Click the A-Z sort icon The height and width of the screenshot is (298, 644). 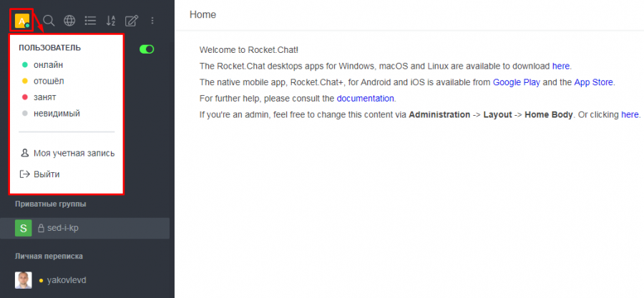[111, 21]
